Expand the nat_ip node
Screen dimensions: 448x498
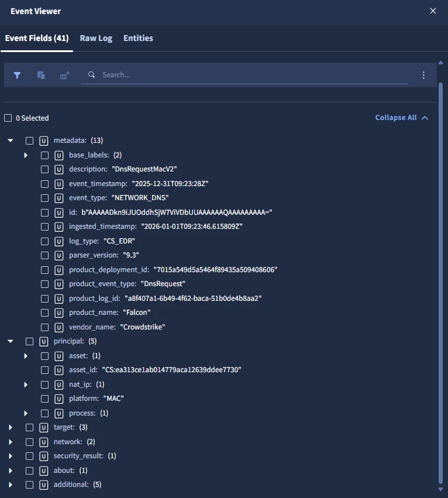point(26,385)
